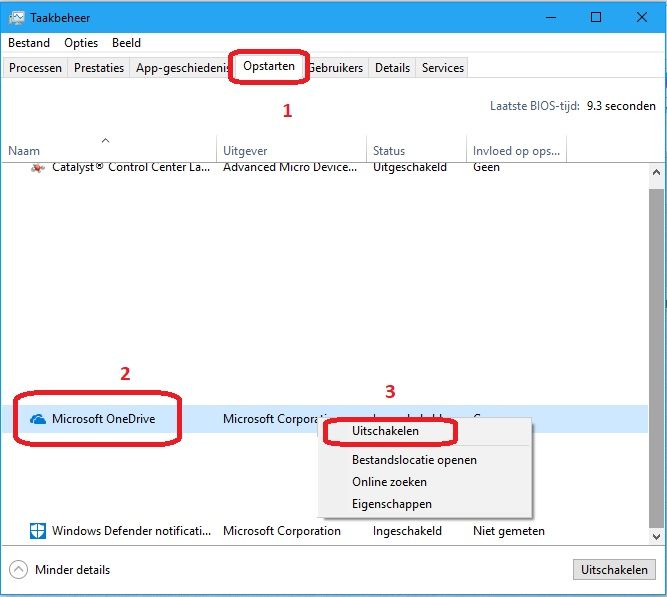Viewport: 667px width, 597px height.
Task: Click the vertical scrollbar thumb
Action: click(x=656, y=357)
